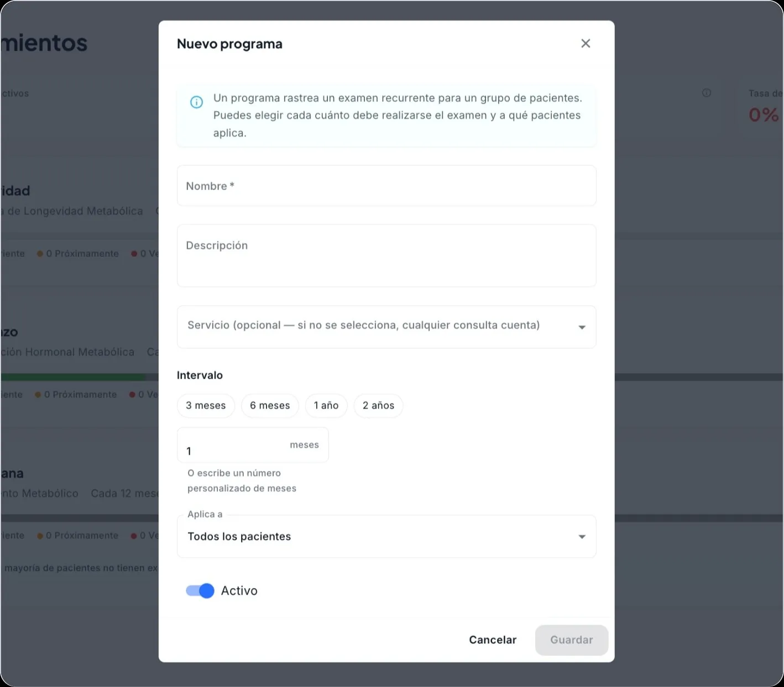Open the Servicio selection dropdown

386,327
